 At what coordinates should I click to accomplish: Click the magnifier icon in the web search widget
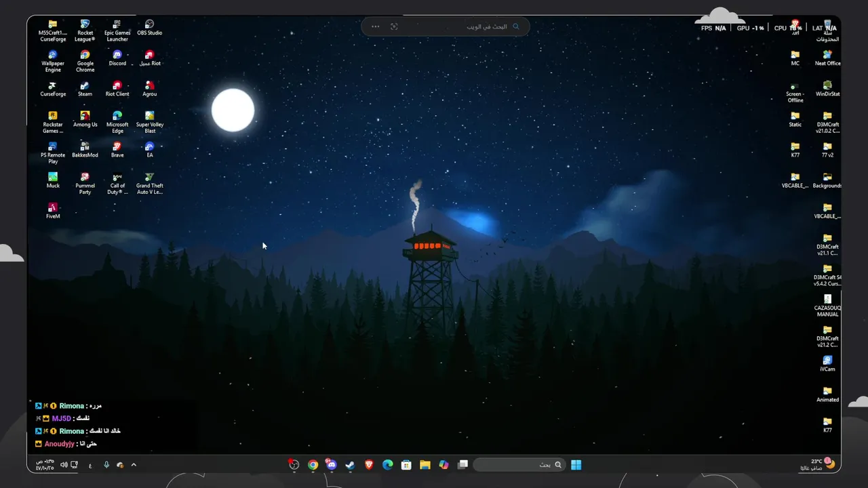pos(516,26)
